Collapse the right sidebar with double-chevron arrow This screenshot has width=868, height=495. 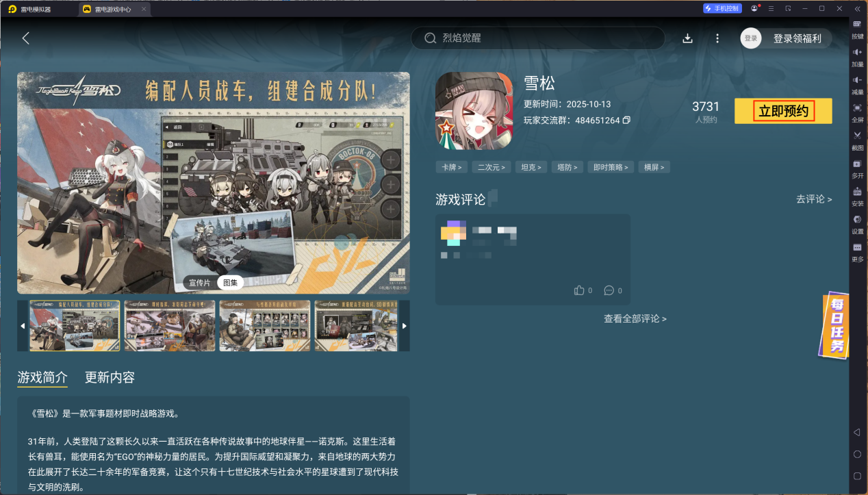(857, 10)
